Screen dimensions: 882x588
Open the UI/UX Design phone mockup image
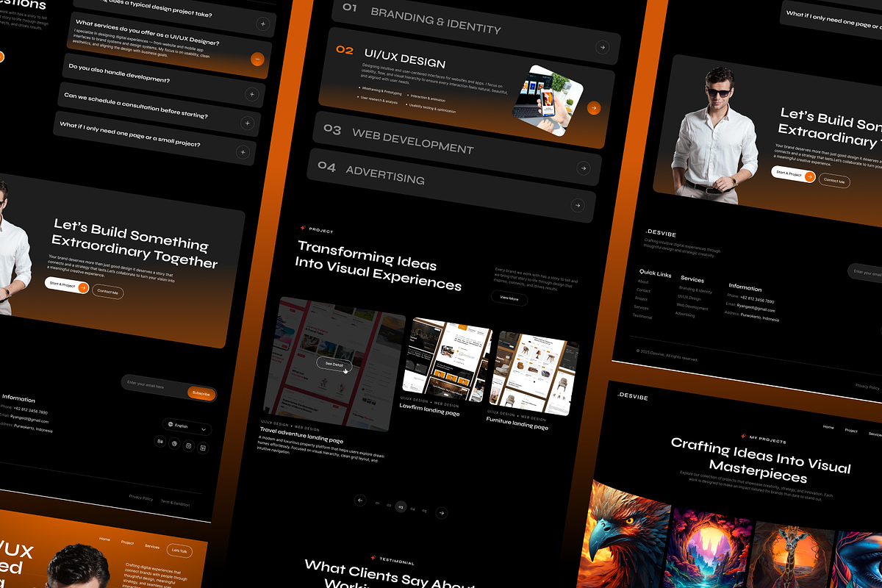point(548,100)
